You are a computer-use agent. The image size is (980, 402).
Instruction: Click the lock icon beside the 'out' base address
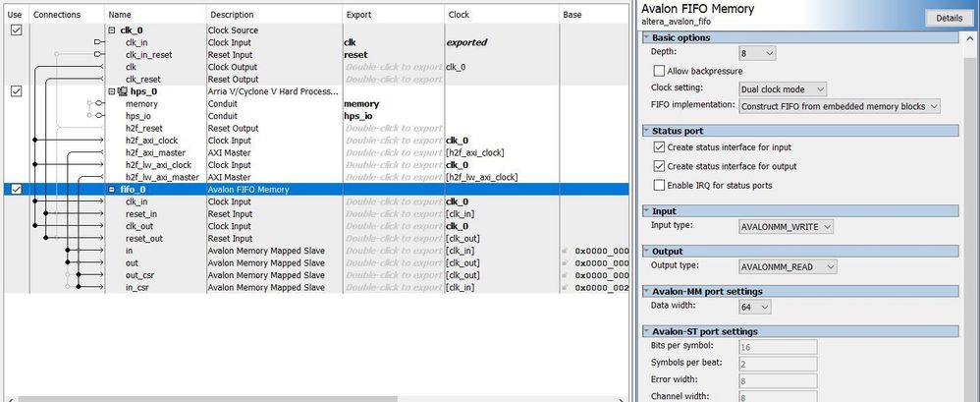coord(565,263)
